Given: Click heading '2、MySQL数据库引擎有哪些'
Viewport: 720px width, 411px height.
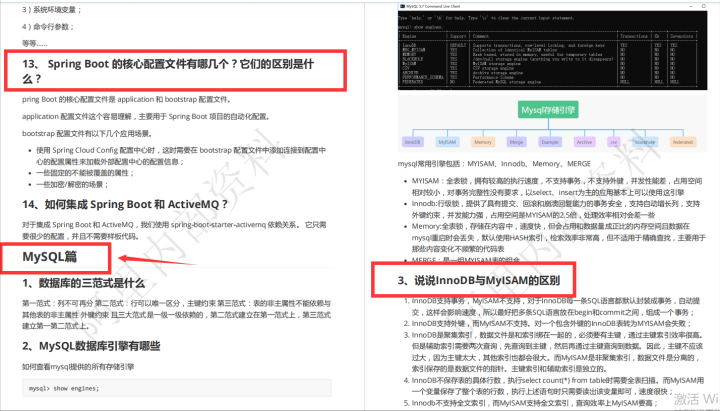Looking at the screenshot, I should [91, 346].
